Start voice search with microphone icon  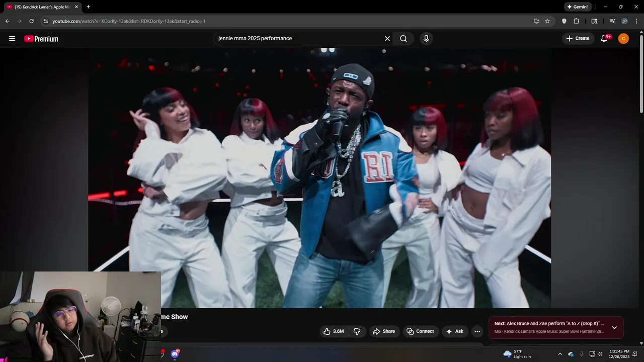click(x=426, y=39)
